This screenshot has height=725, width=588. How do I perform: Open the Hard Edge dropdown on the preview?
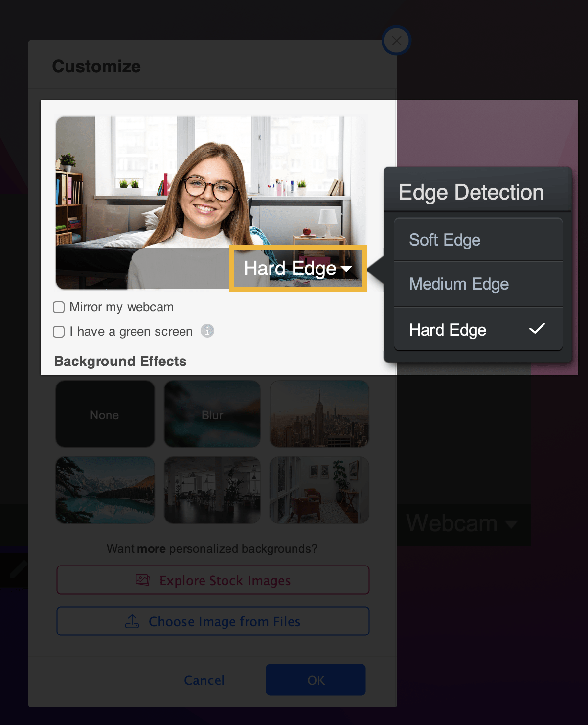point(298,269)
